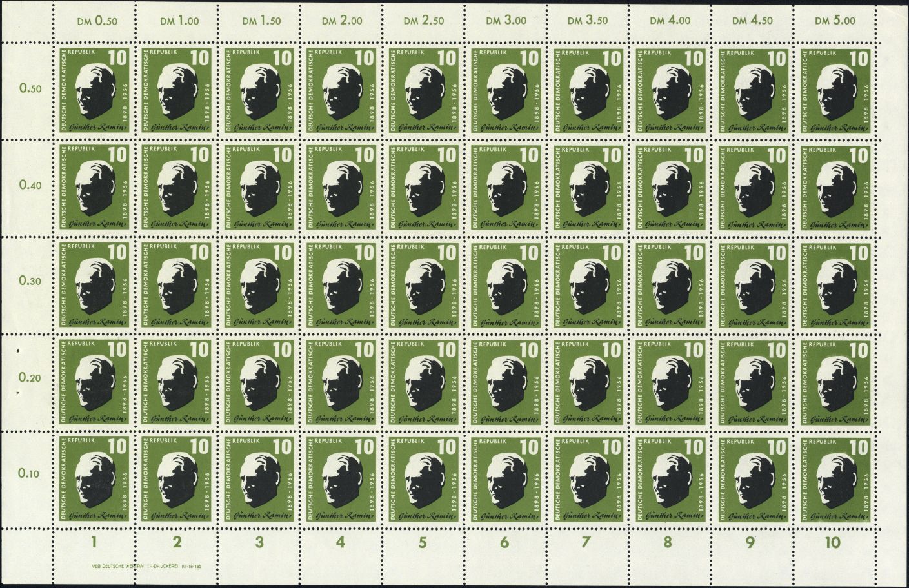Click the 'DM 2.50' margin value
This screenshot has height=588, width=909.
(425, 21)
